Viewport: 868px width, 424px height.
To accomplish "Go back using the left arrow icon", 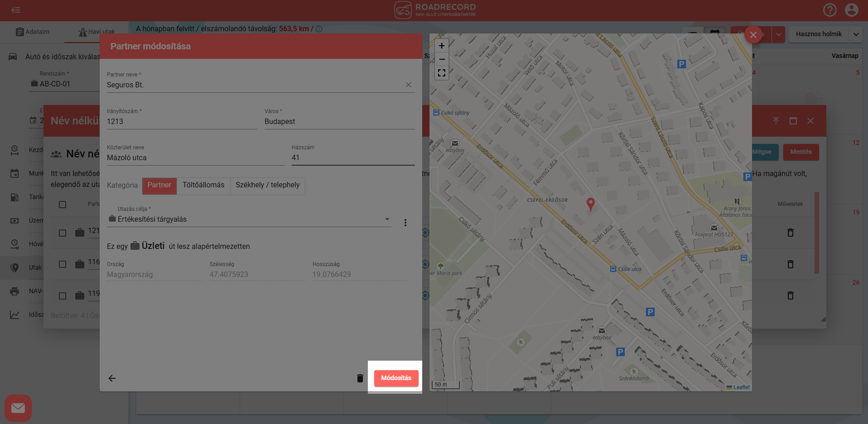I will 112,378.
